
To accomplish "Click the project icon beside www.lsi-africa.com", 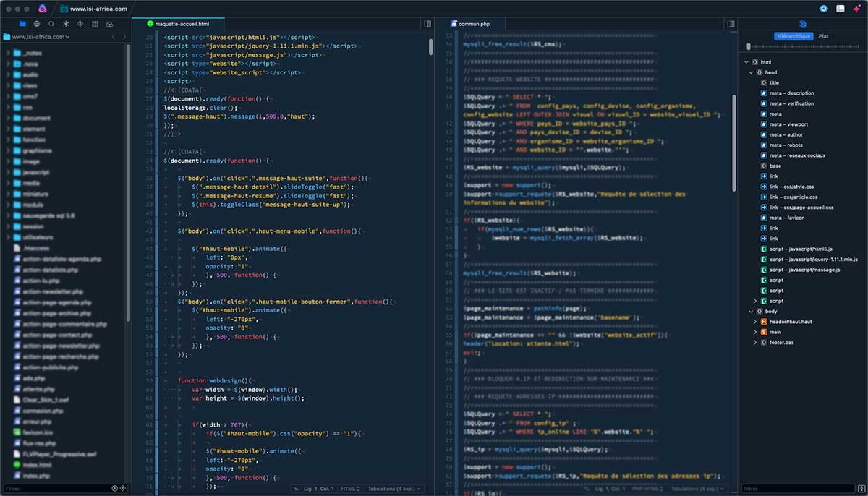I will pyautogui.click(x=64, y=9).
